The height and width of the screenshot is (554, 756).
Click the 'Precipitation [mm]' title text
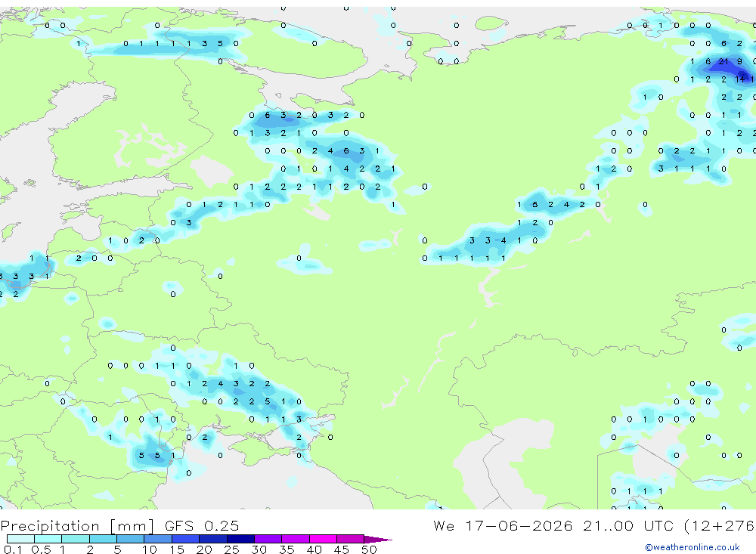click(77, 526)
